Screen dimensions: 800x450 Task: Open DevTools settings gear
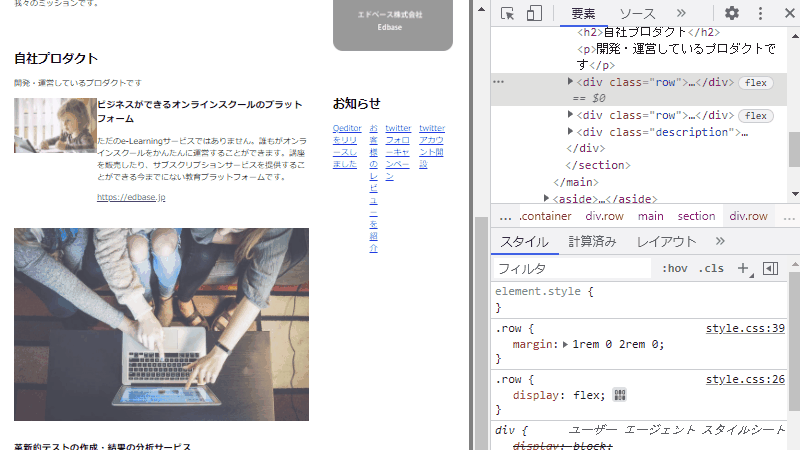pyautogui.click(x=732, y=13)
